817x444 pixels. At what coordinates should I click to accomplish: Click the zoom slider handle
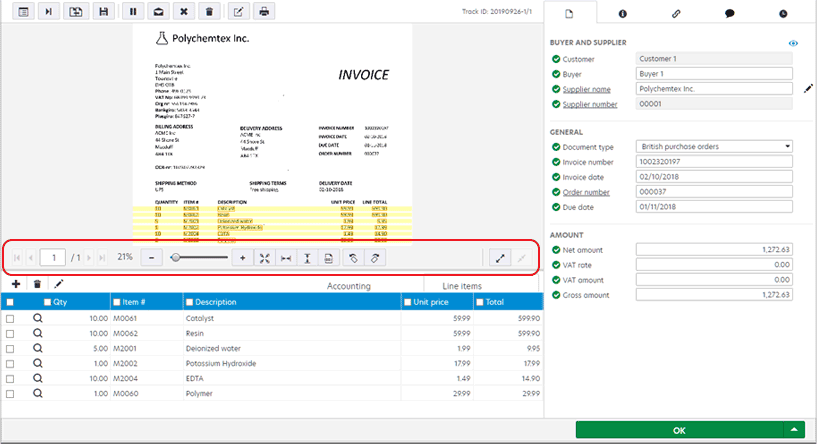[176, 257]
